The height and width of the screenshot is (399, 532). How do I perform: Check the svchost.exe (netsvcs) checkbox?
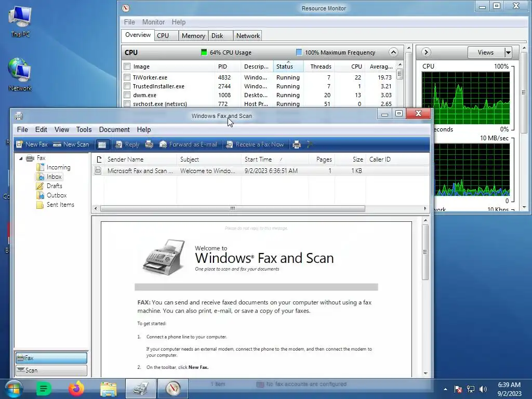127,104
